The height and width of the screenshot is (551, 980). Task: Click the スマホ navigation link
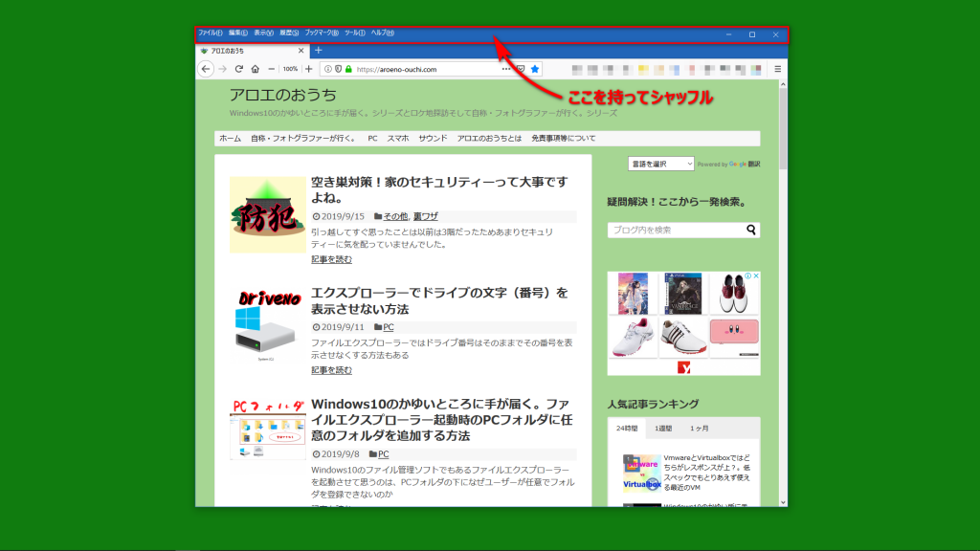click(398, 139)
